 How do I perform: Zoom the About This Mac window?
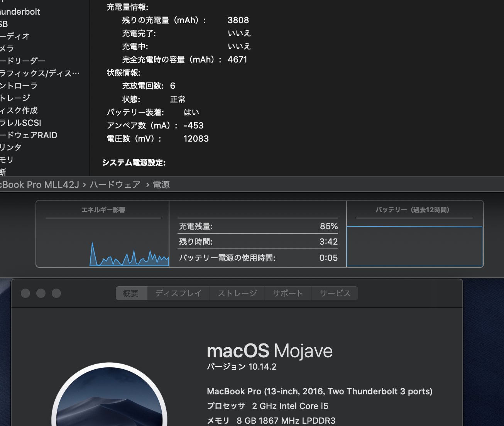coord(56,293)
